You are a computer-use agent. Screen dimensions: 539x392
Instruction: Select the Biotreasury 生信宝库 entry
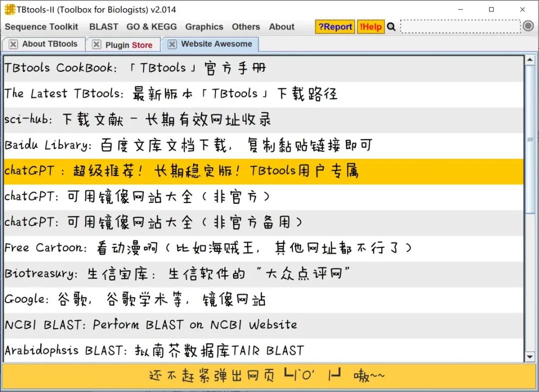pos(264,274)
